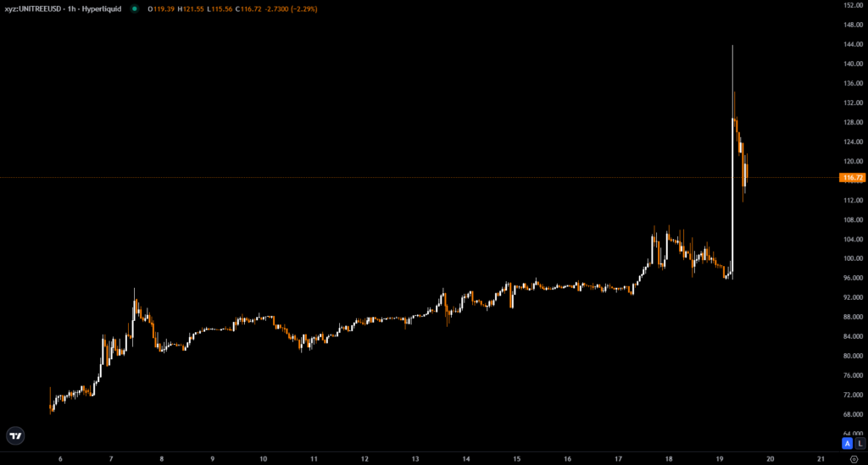This screenshot has width=868, height=465.
Task: Click the 92.000 price axis label
Action: [853, 297]
